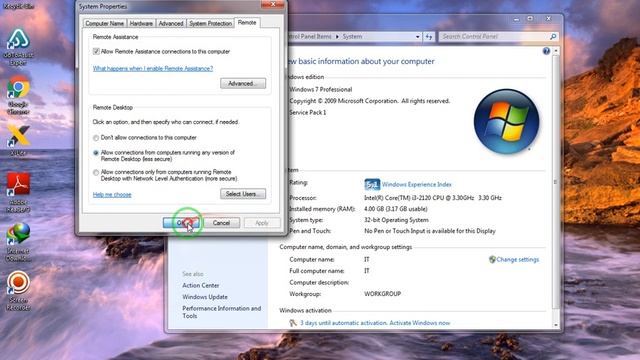
Task: Open the Help me choose link
Action: pyautogui.click(x=112, y=195)
